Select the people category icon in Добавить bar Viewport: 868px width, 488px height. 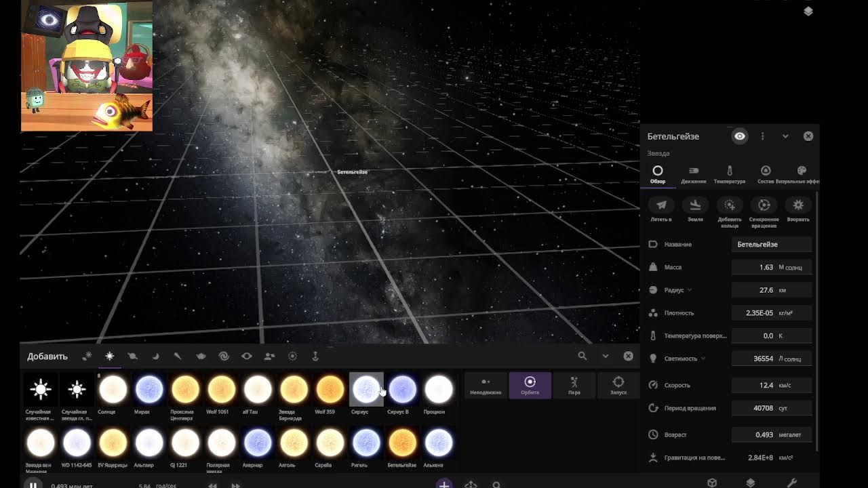point(269,356)
